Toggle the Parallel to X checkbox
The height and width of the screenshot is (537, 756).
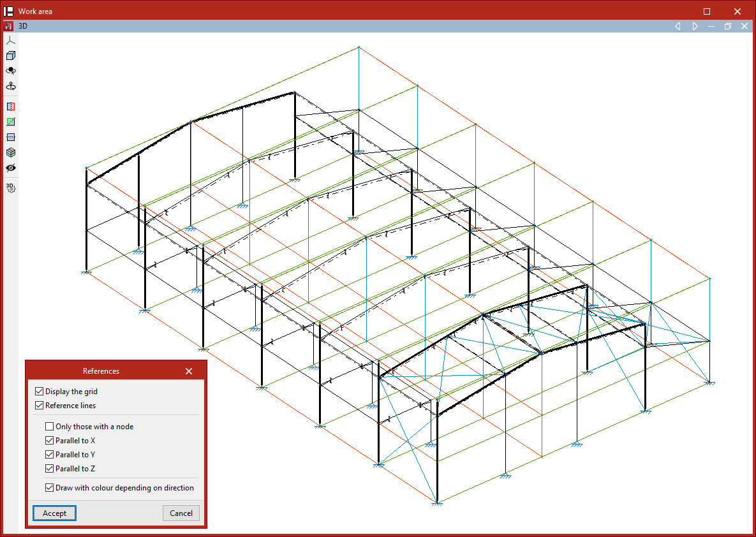[49, 441]
